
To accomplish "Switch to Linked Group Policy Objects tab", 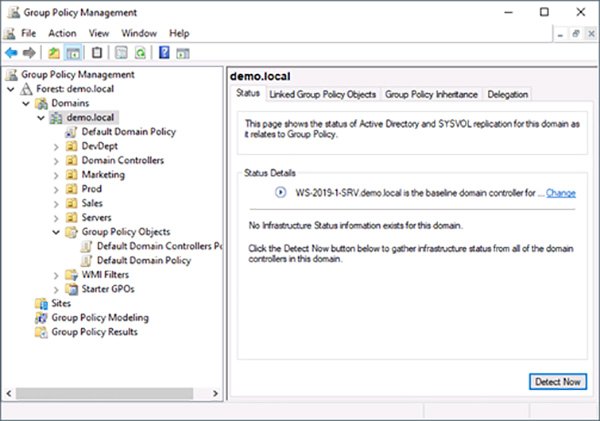I will pyautogui.click(x=322, y=95).
